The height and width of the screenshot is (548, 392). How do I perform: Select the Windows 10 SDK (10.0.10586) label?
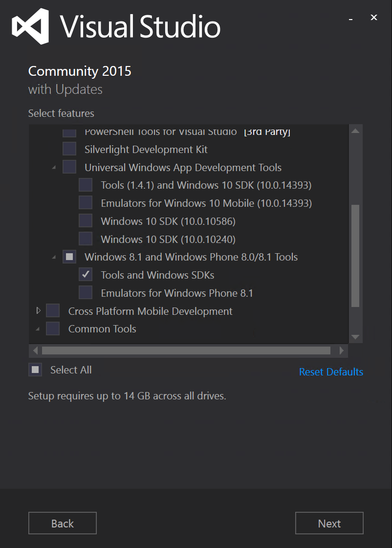(x=168, y=221)
